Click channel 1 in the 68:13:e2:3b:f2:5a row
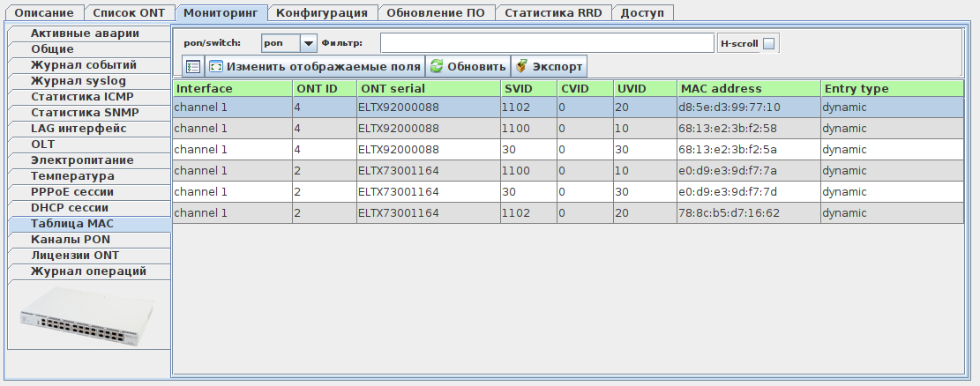 tap(233, 150)
